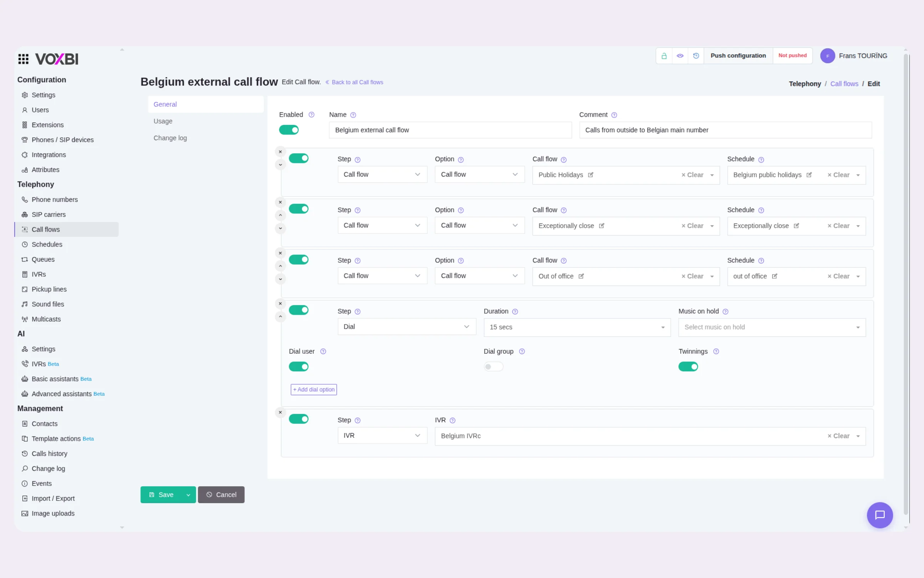Image resolution: width=924 pixels, height=578 pixels.
Task: Disable the Public Holidays step toggle
Action: point(299,158)
